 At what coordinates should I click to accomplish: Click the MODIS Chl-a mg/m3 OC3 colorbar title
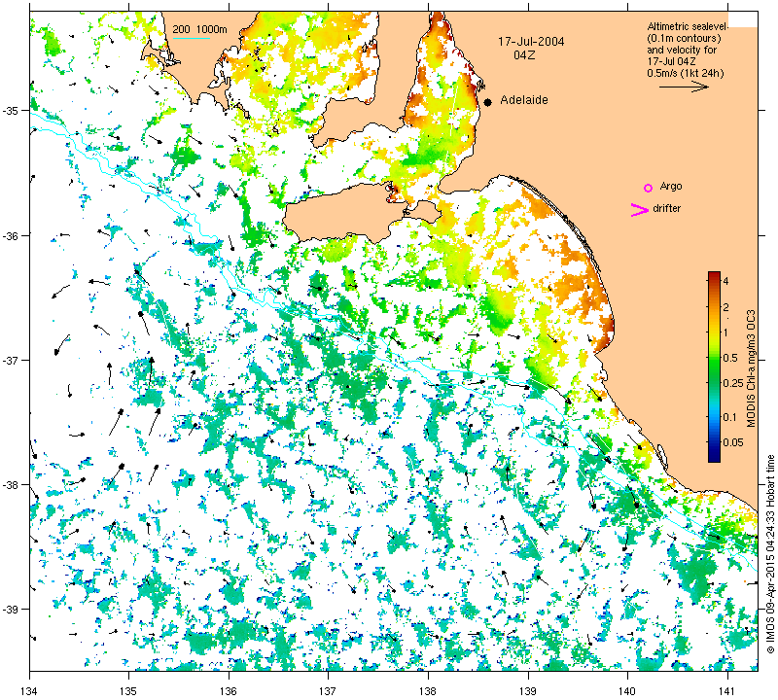pyautogui.click(x=751, y=368)
